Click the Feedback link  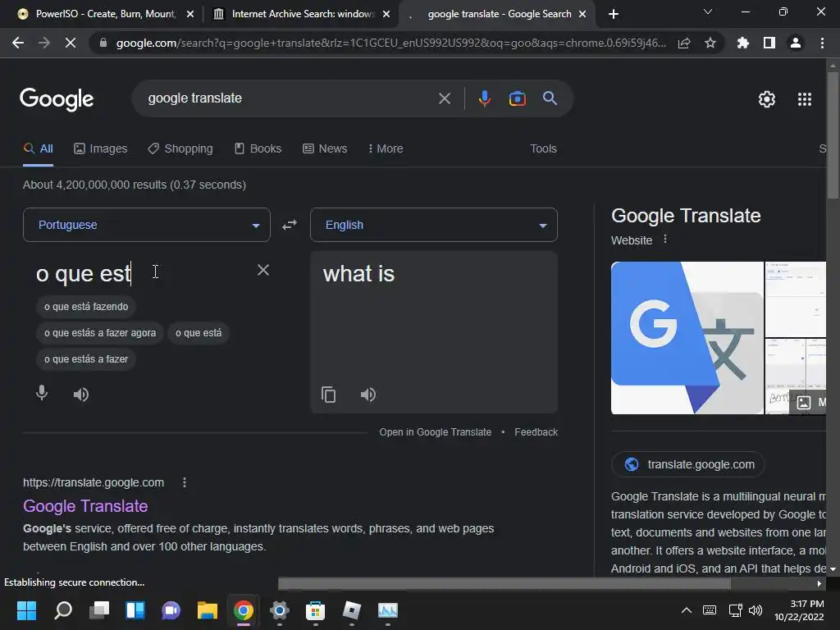536,431
